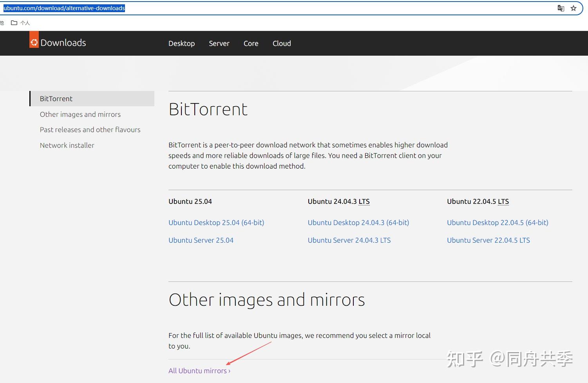
Task: Click the browser address bar
Action: tap(274, 8)
